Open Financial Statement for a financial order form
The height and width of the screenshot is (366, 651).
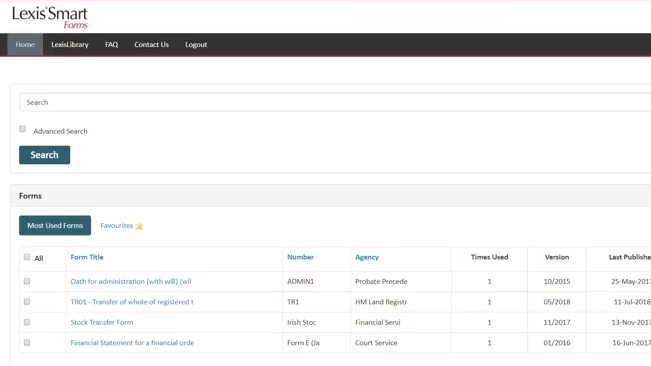point(132,343)
